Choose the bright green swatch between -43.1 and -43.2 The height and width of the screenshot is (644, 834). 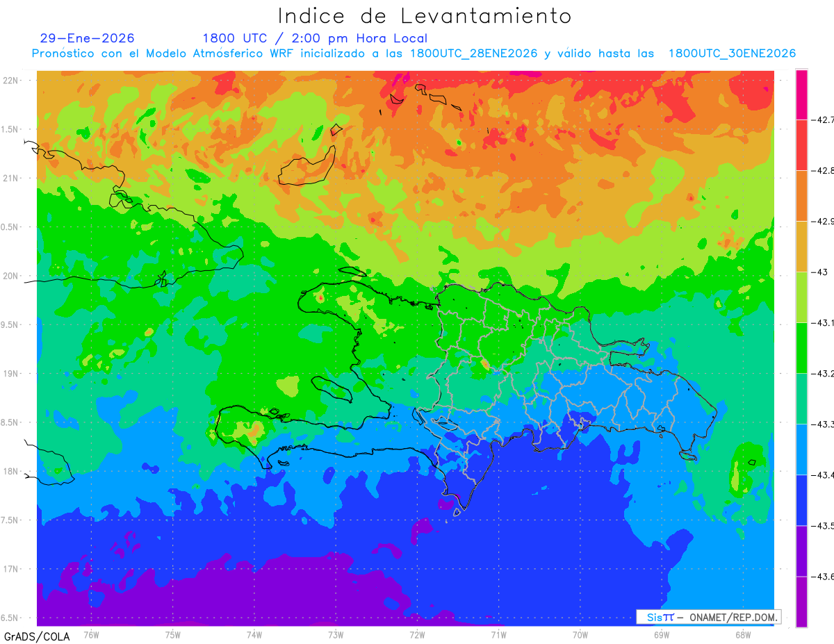[801, 347]
